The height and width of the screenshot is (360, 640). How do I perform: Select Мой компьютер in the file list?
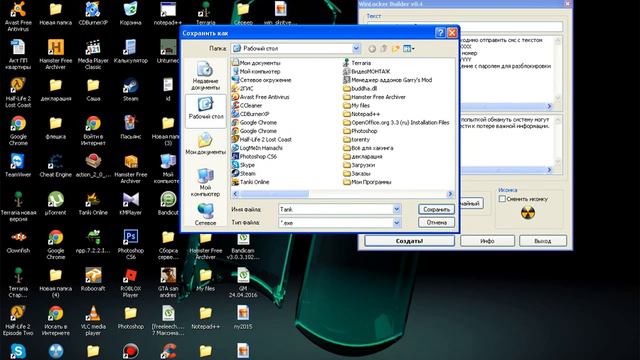(x=256, y=71)
